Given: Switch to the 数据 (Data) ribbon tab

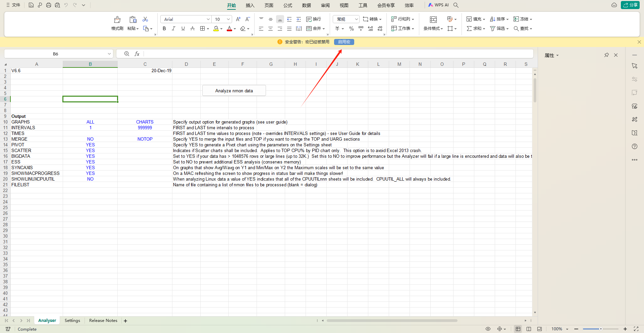Looking at the screenshot, I should [x=307, y=5].
